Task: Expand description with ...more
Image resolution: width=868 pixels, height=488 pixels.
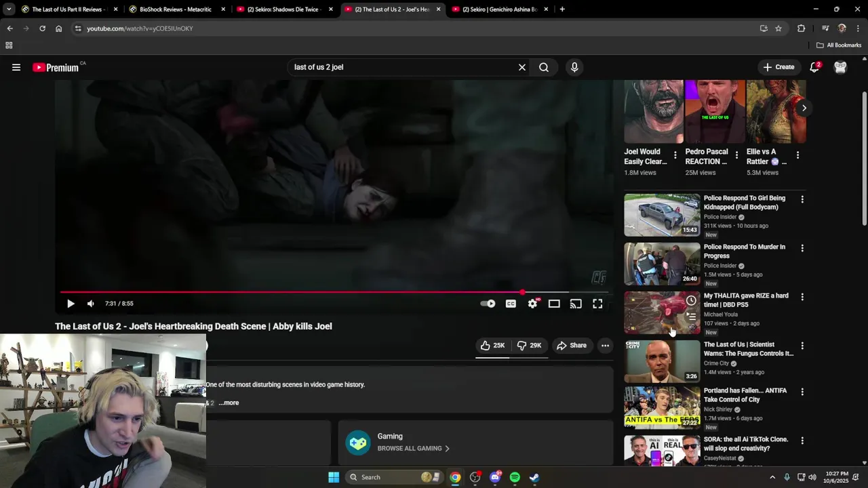Action: coord(229,403)
